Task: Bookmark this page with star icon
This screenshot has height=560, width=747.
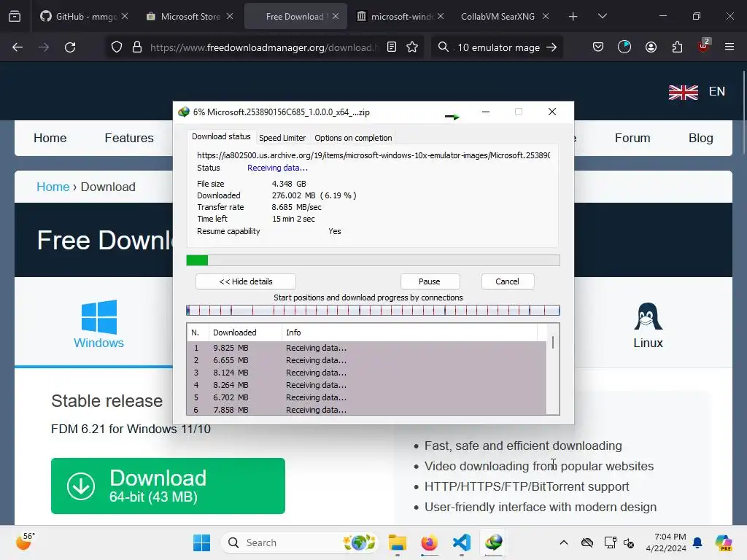Action: 412,47
